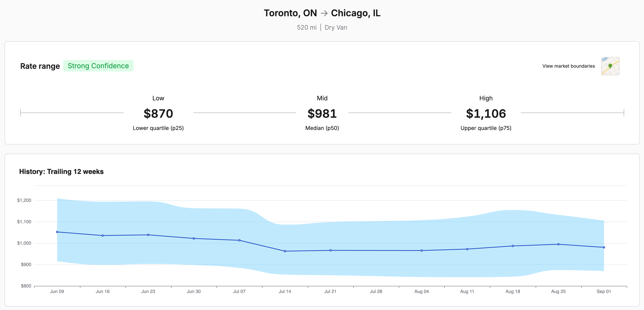Screen dimensions: 644x310
Task: Click the $1,106 high rate value
Action: coord(486,113)
